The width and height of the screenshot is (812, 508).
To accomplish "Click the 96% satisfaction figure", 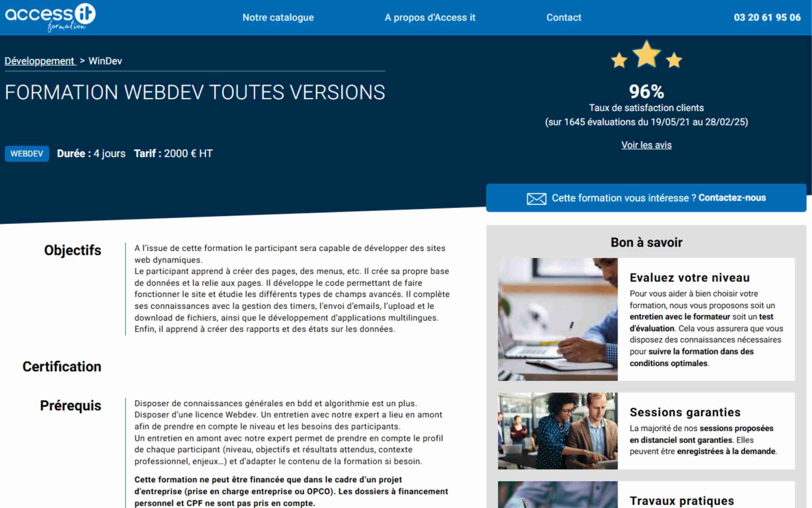I will 646,92.
